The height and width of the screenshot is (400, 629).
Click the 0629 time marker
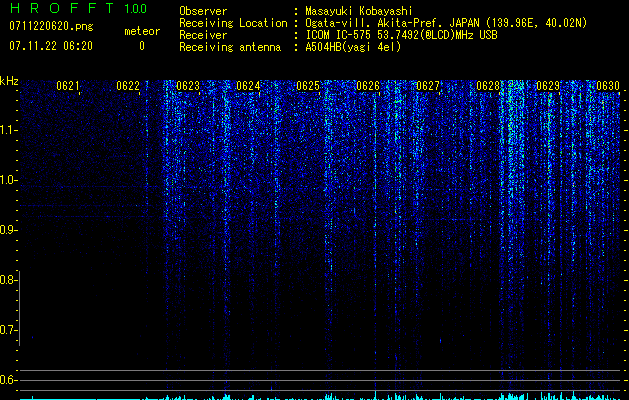548,86
